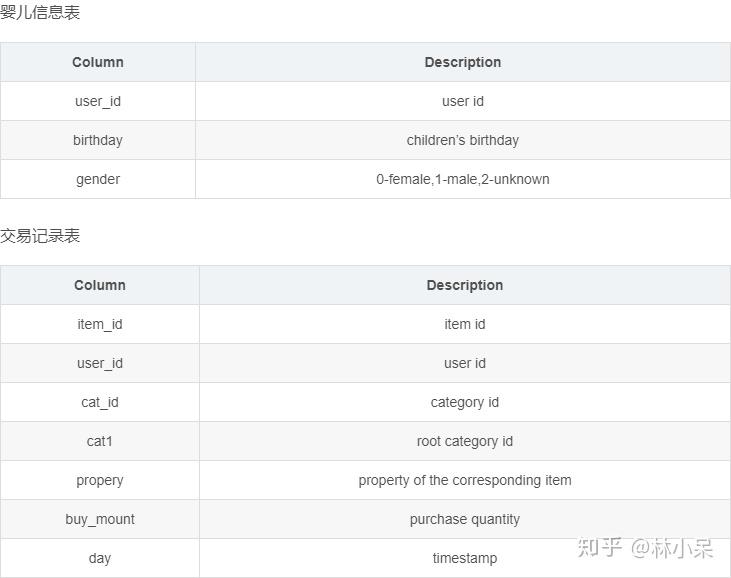The height and width of the screenshot is (578, 731).
Task: Click 'property of the corresponding item' text
Action: pos(464,480)
